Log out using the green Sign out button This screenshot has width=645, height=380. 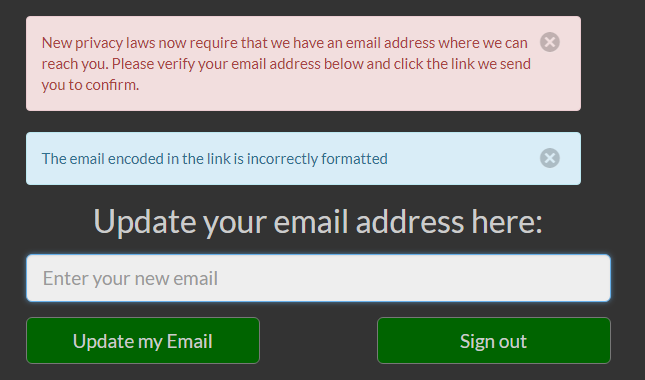tap(494, 341)
